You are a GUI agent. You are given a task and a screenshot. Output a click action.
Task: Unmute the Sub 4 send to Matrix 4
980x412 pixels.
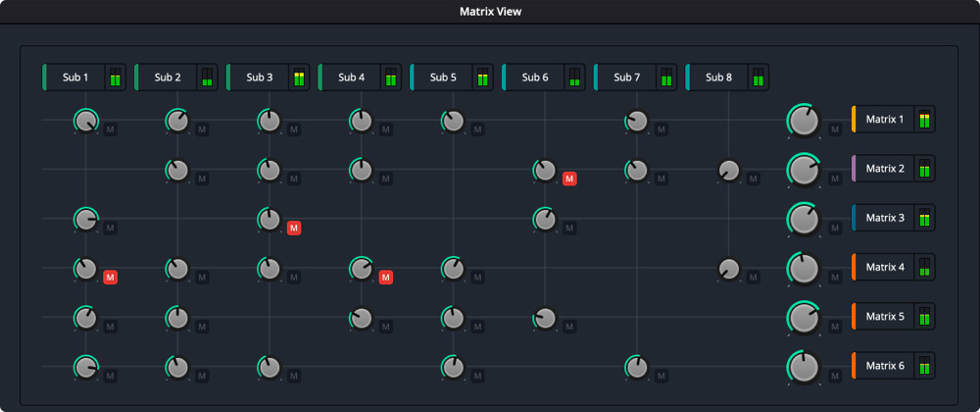point(386,277)
